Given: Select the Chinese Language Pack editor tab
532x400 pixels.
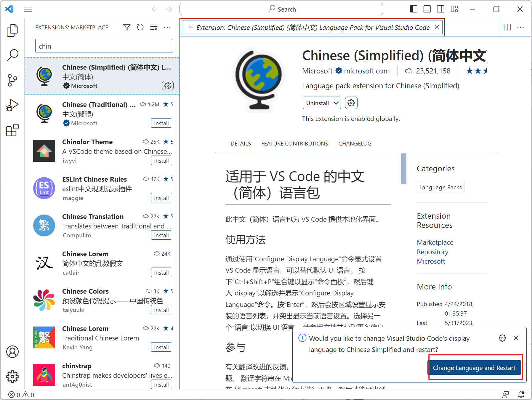Looking at the screenshot, I should tap(312, 28).
